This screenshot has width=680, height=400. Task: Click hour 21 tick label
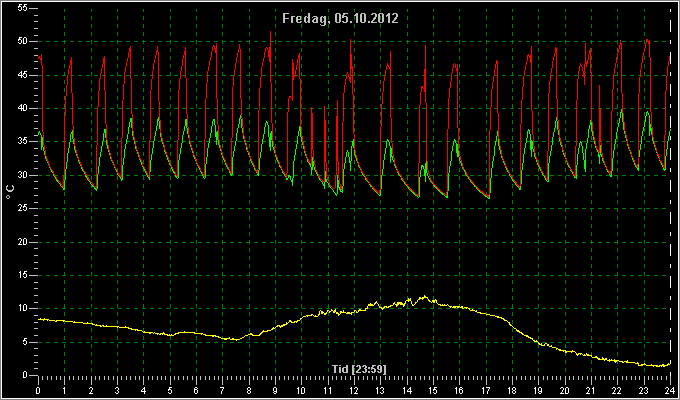591,390
